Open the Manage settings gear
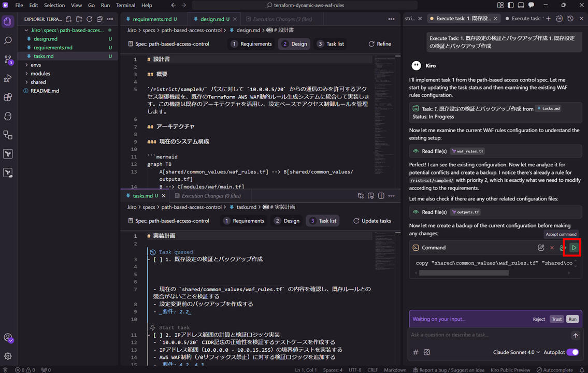This screenshot has height=373, width=588. tap(8, 356)
